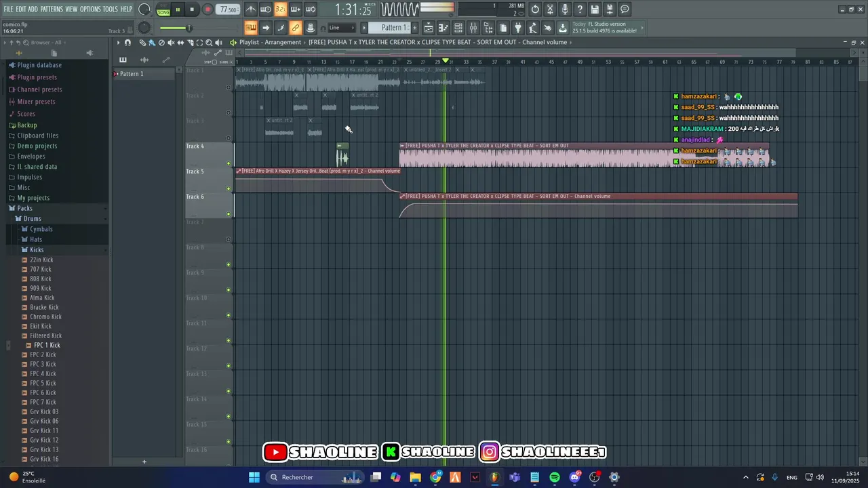Select the pencil draw tool in playlist
This screenshot has width=868, height=488.
142,43
